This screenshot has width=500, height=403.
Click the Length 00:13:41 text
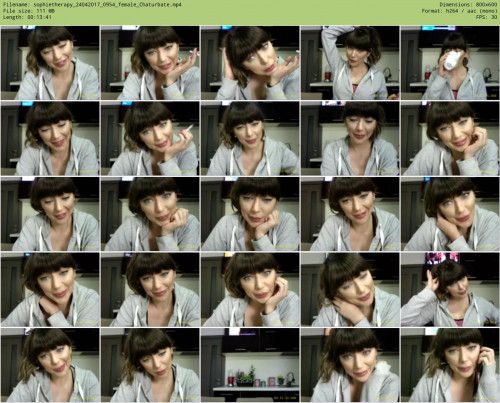[x=27, y=17]
